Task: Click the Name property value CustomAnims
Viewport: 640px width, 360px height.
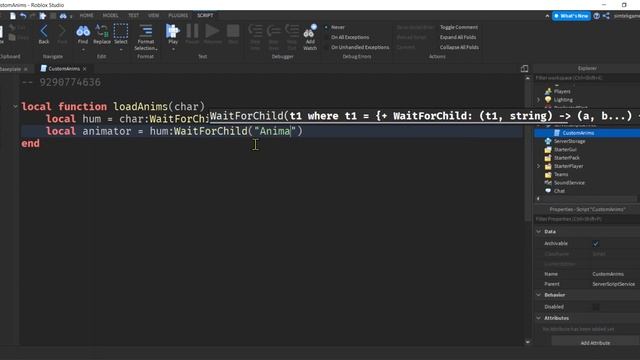Action: (x=608, y=274)
